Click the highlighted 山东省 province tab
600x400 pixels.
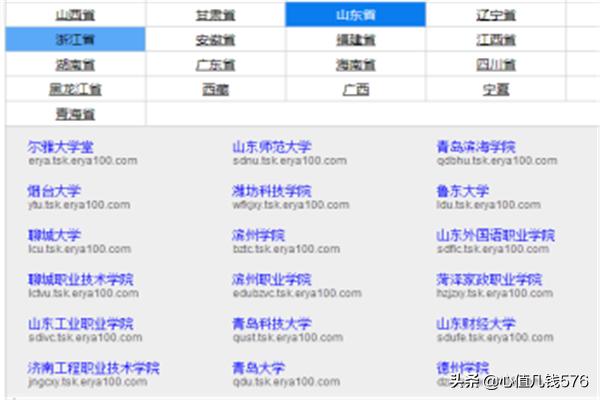click(355, 15)
